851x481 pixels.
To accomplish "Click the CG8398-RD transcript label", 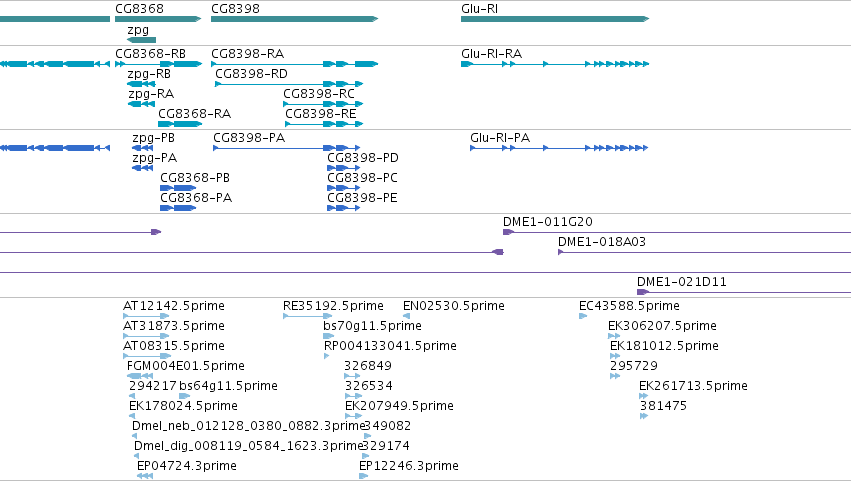I will pyautogui.click(x=251, y=74).
